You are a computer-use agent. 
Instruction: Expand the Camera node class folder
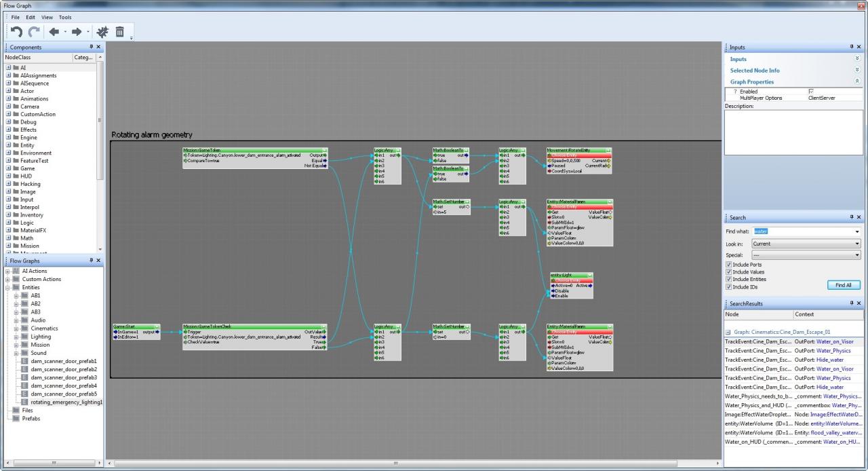(x=8, y=107)
